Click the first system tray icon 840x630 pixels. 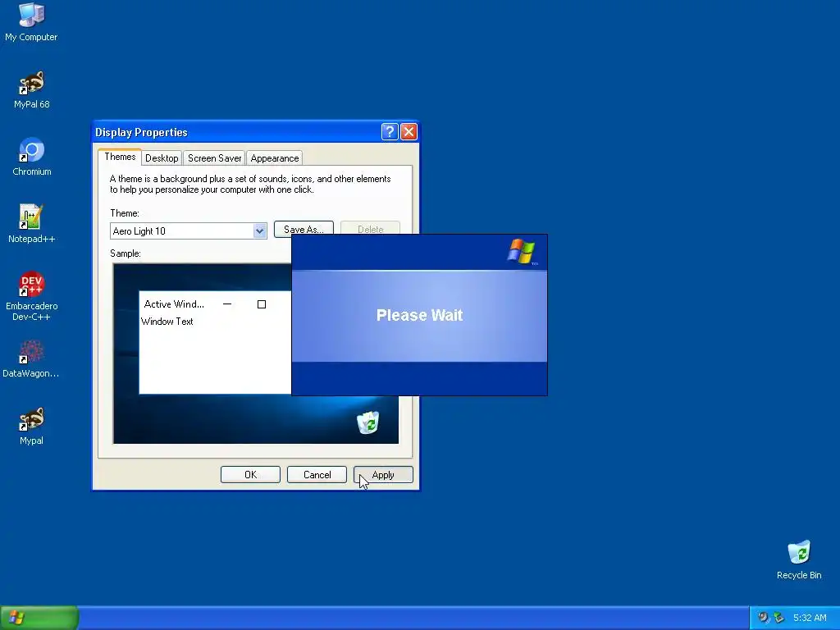point(764,618)
